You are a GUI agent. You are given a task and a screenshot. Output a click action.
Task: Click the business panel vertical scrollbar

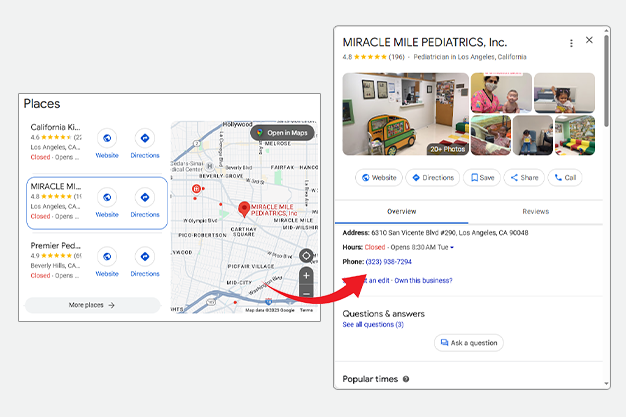click(x=606, y=81)
